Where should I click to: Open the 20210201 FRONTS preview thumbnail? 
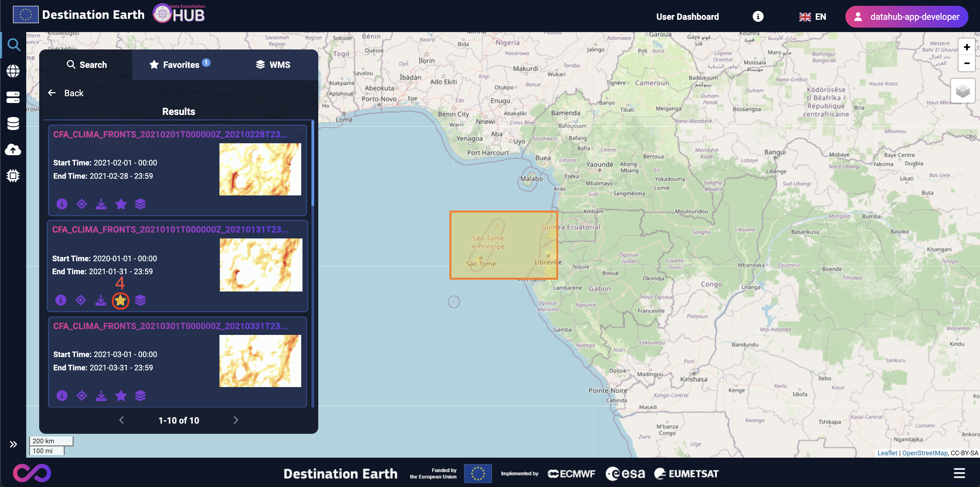click(x=260, y=169)
